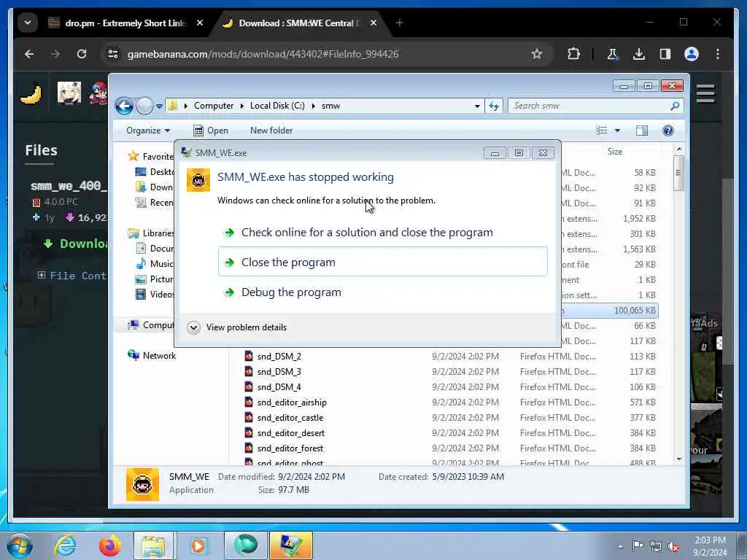Click Explorer forward arrow button
This screenshot has height=560, width=747.
click(144, 106)
